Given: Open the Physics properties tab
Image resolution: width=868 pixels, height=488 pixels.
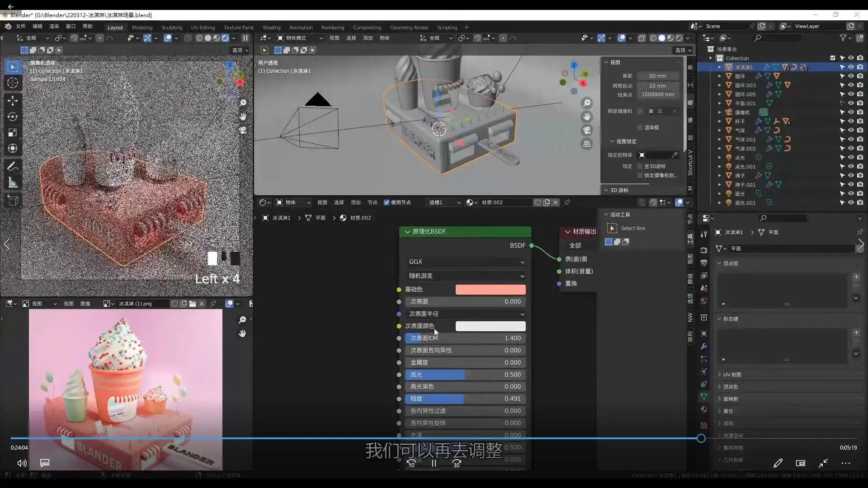Looking at the screenshot, I should point(704,371).
